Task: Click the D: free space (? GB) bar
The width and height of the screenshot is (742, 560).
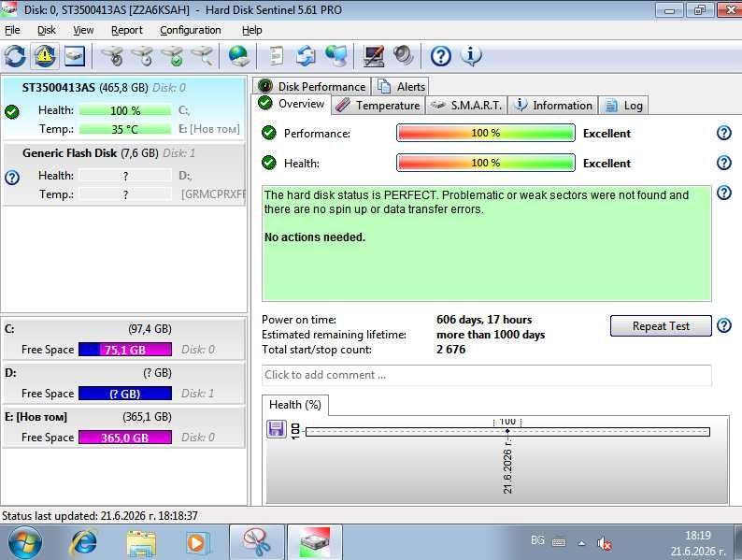Action: point(125,394)
